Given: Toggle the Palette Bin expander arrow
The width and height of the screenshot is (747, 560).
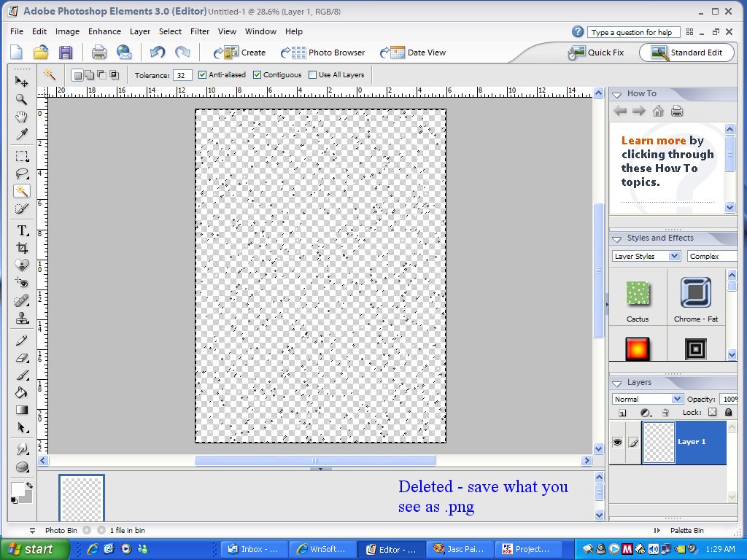Looking at the screenshot, I should click(x=657, y=531).
